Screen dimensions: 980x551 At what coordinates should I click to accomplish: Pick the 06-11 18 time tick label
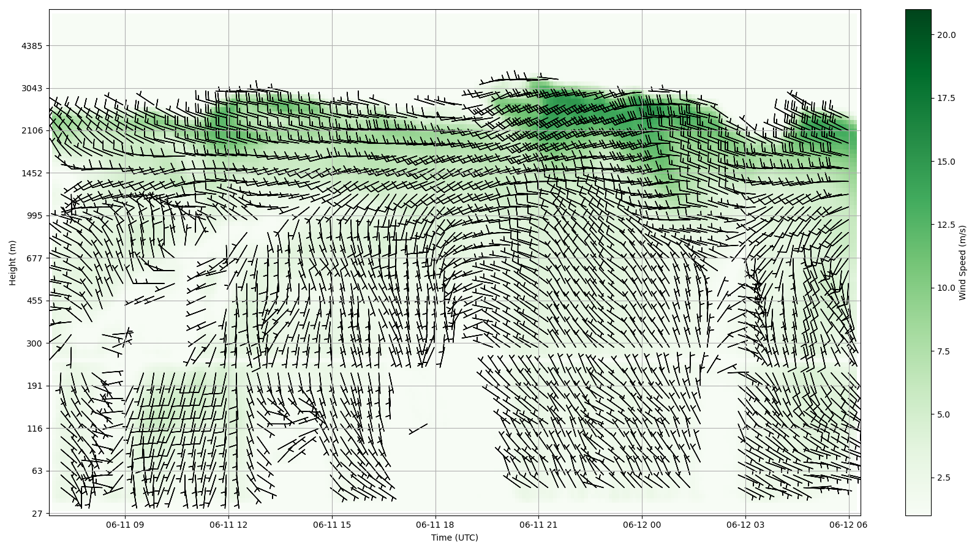[x=435, y=525]
